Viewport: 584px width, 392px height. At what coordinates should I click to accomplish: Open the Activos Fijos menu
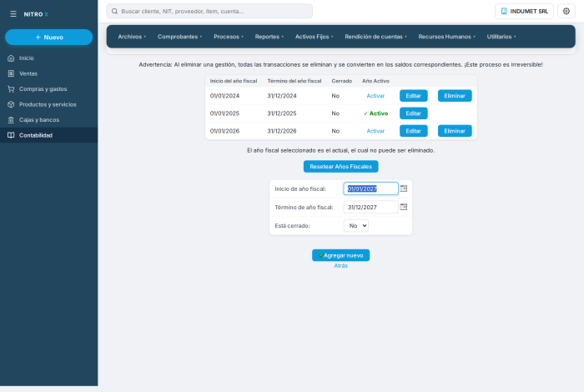coord(314,37)
